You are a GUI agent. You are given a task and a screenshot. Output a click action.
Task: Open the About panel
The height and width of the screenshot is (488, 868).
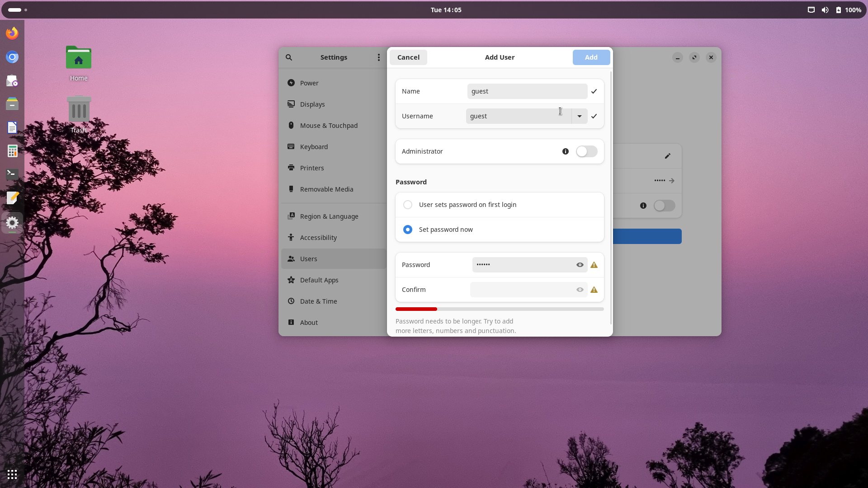coord(334,323)
